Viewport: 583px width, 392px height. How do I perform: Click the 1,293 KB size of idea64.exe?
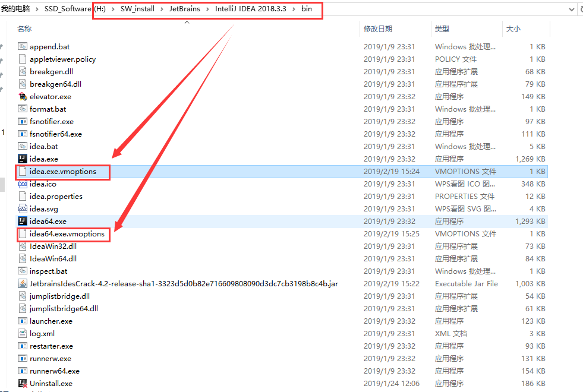click(530, 222)
